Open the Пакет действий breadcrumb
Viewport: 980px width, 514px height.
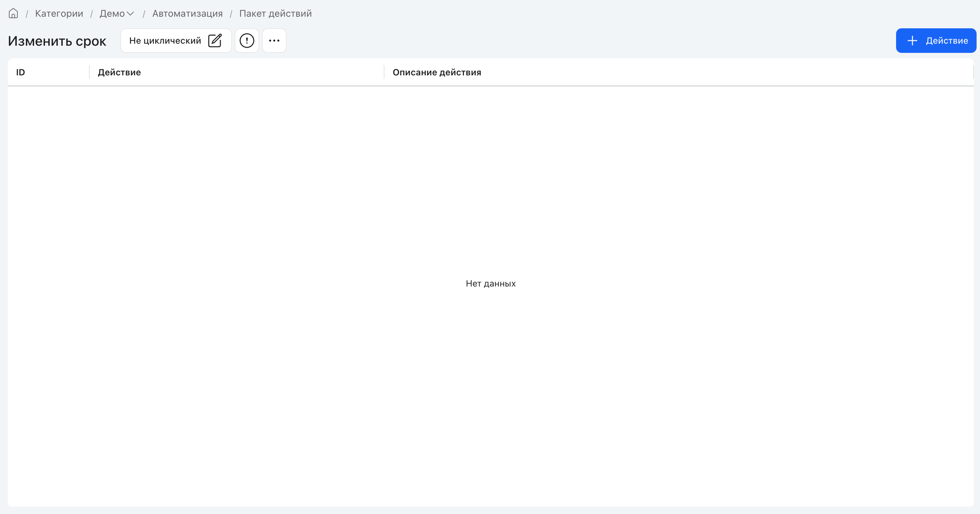(275, 13)
